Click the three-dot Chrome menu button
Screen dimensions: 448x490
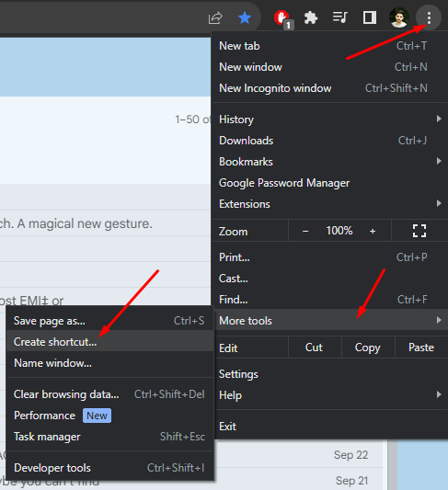point(429,17)
